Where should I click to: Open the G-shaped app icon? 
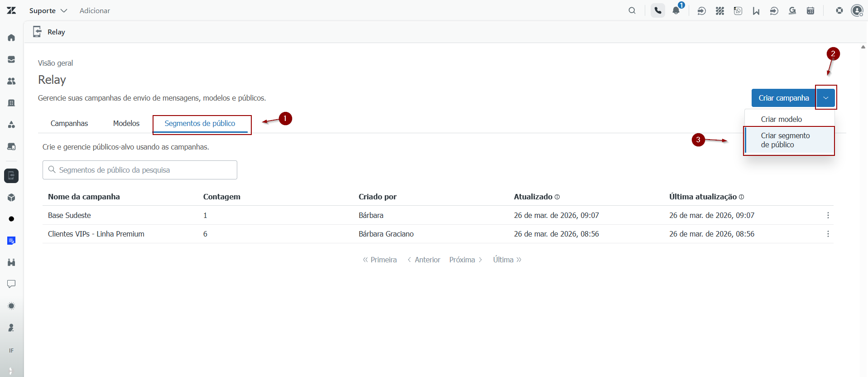tap(792, 10)
